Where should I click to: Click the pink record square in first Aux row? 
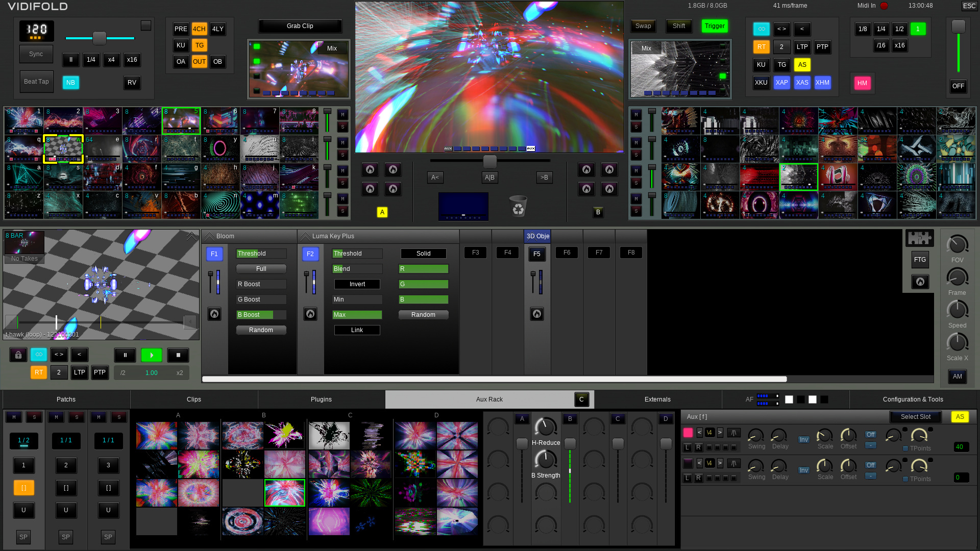(x=688, y=433)
